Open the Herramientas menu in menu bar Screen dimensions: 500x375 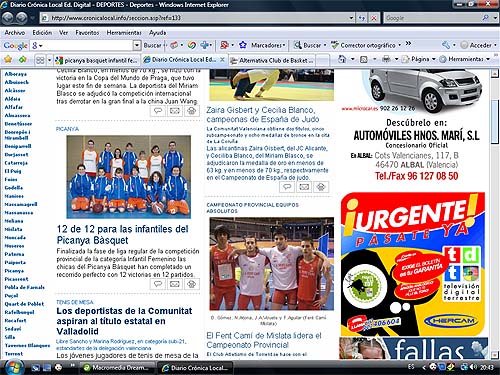point(124,33)
